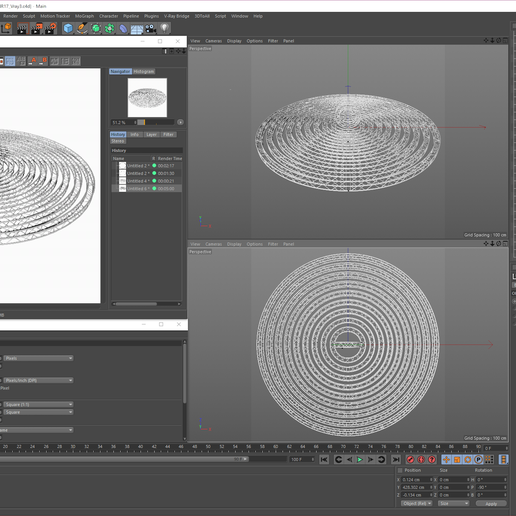Toggle Autokeying red button
This screenshot has width=516, height=516.
coord(421,460)
